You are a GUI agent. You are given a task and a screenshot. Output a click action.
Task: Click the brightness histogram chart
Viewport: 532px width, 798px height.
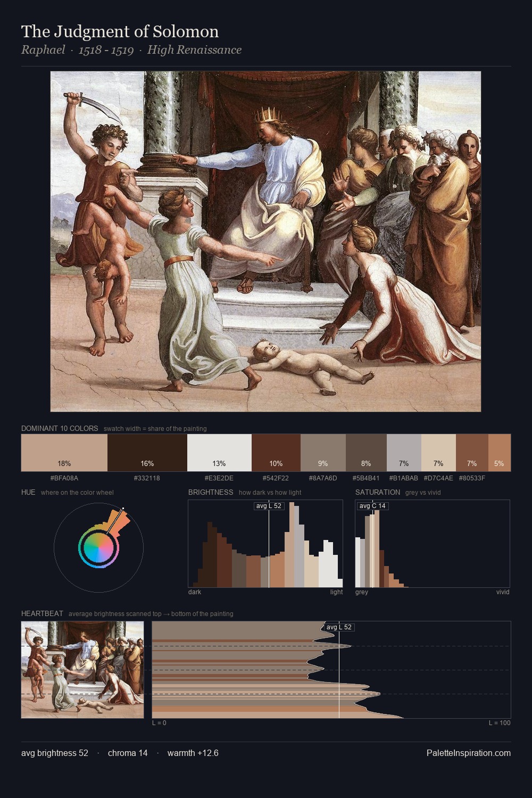tap(265, 544)
